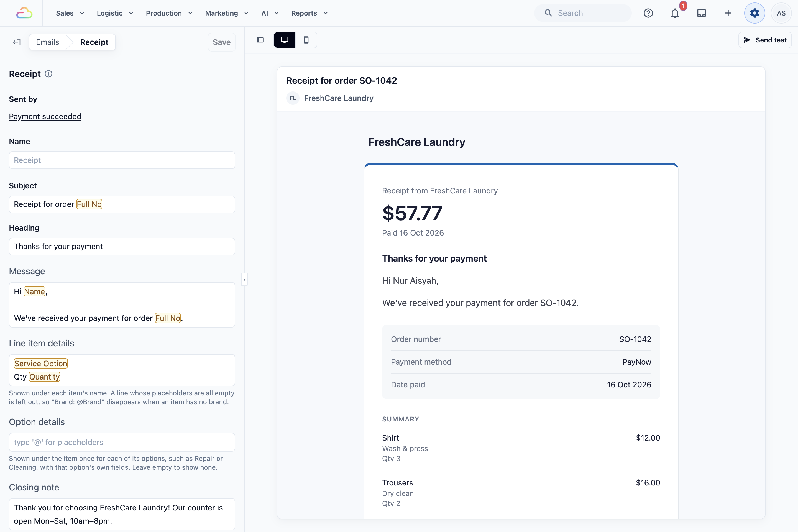Click the Full No placeholder in Subject
The image size is (798, 532).
[89, 204]
